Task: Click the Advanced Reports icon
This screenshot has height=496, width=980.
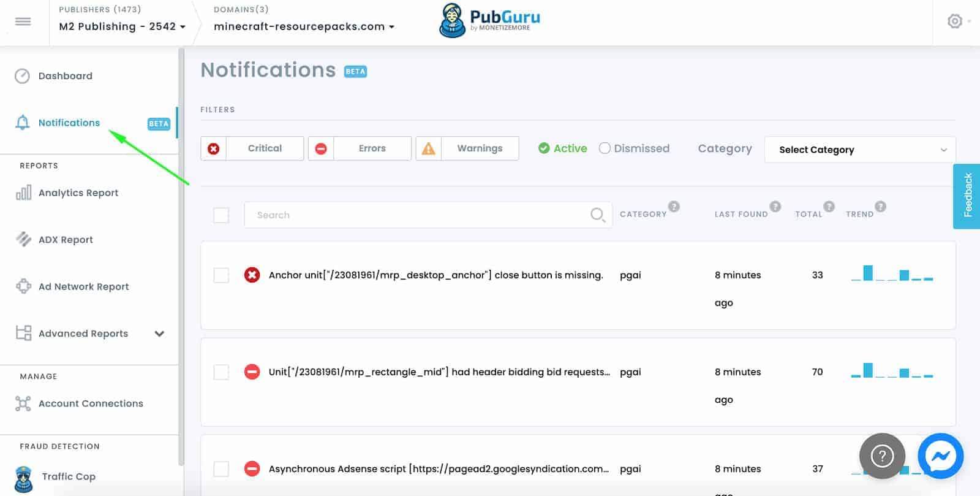Action: 23,333
